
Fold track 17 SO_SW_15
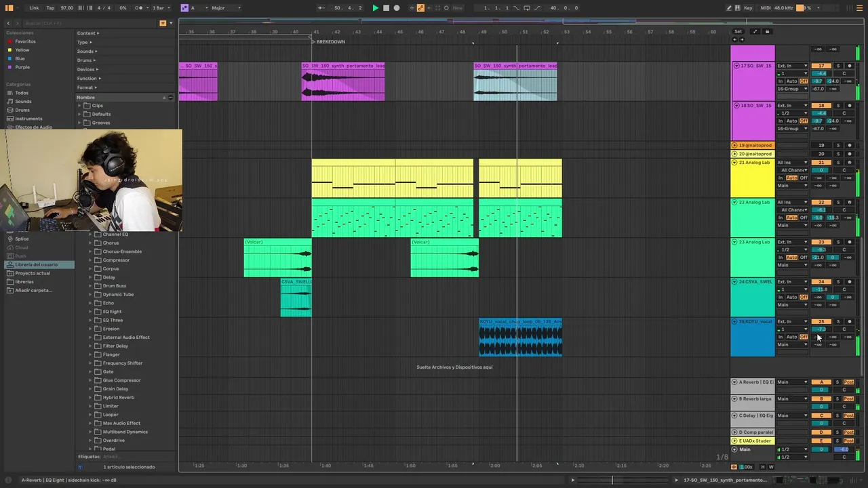click(x=736, y=66)
